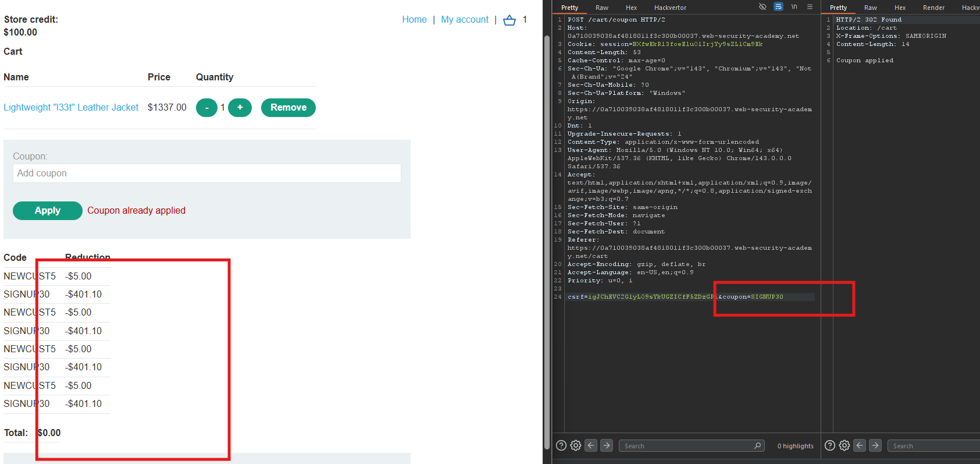Go to next match in response search
Viewport: 980px width, 464px height.
(875, 445)
